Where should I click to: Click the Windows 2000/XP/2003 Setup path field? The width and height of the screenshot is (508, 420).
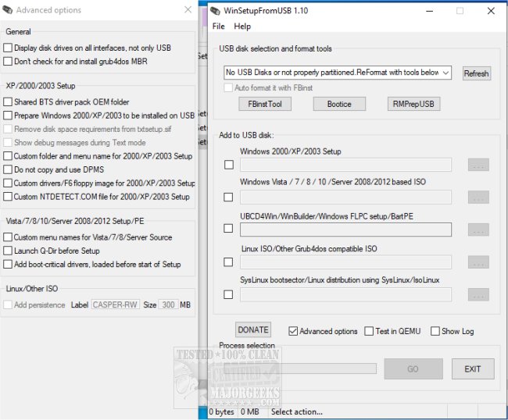click(345, 165)
